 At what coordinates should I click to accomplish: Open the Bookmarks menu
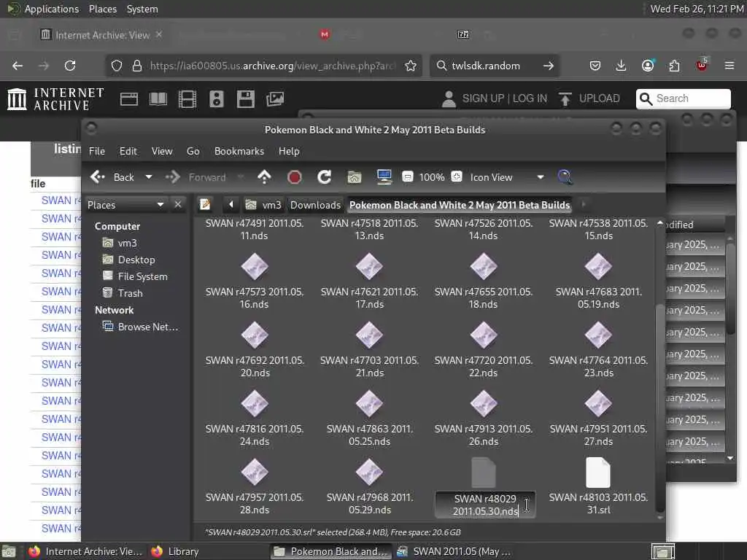click(x=239, y=151)
